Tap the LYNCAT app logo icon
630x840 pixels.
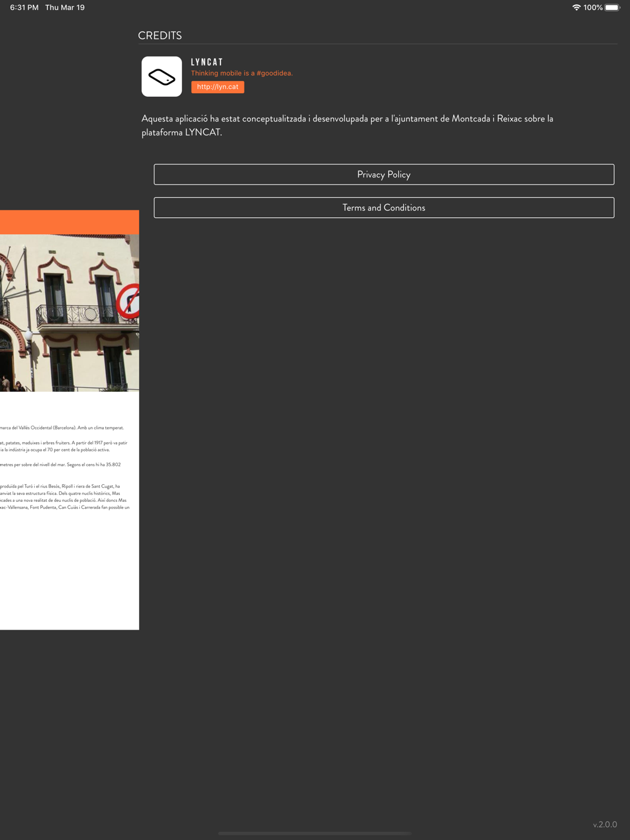tap(162, 76)
